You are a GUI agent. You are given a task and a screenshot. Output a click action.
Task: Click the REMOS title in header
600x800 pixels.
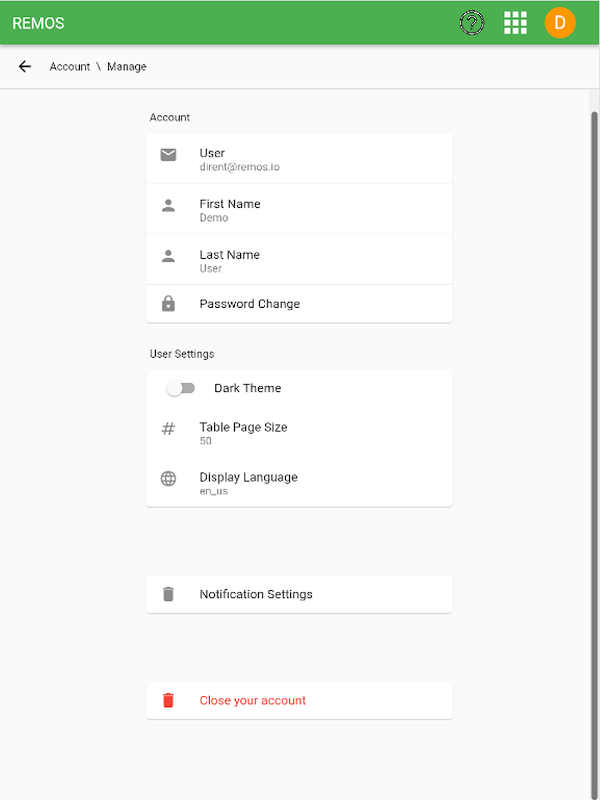[38, 23]
